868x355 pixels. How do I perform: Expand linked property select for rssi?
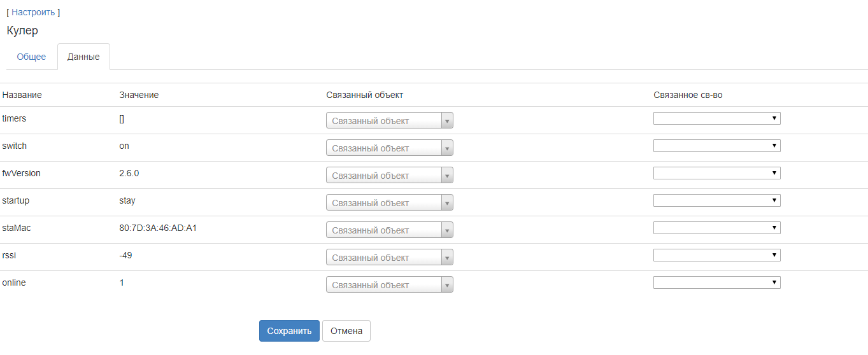pyautogui.click(x=716, y=255)
